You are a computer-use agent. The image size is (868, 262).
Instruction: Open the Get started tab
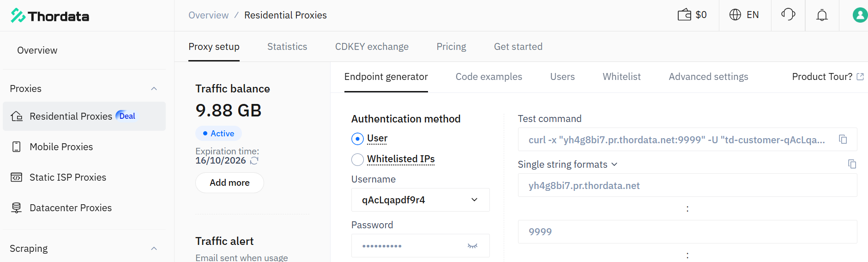(518, 47)
